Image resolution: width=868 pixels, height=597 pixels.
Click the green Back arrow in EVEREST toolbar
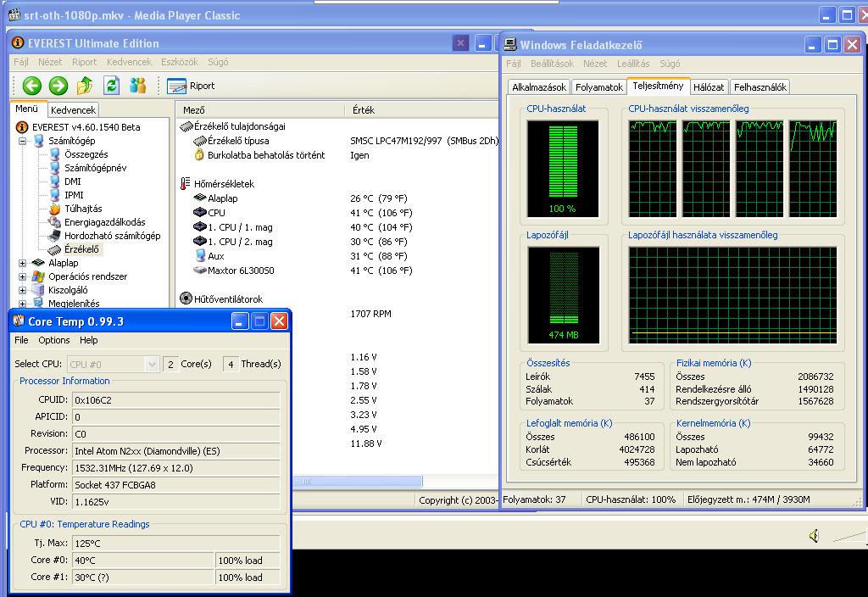click(x=31, y=86)
